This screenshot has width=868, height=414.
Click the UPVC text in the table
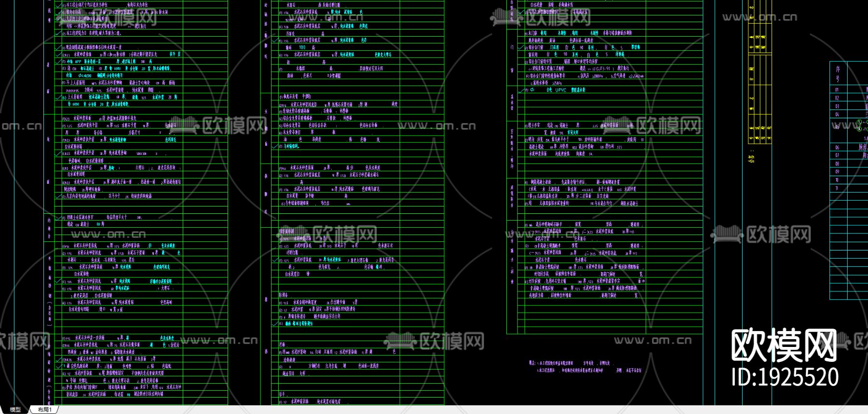pyautogui.click(x=561, y=90)
